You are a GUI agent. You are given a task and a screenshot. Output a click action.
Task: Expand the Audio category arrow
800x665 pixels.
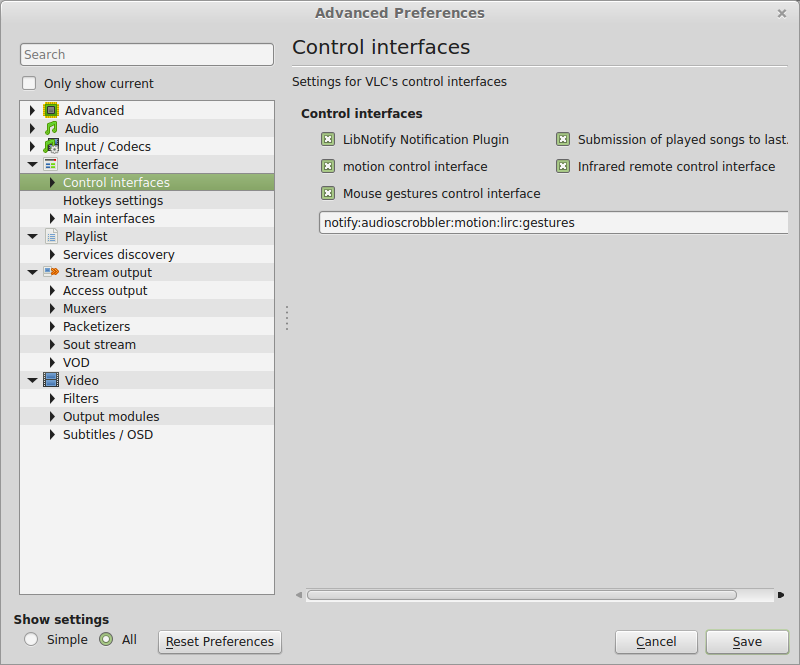(32, 128)
